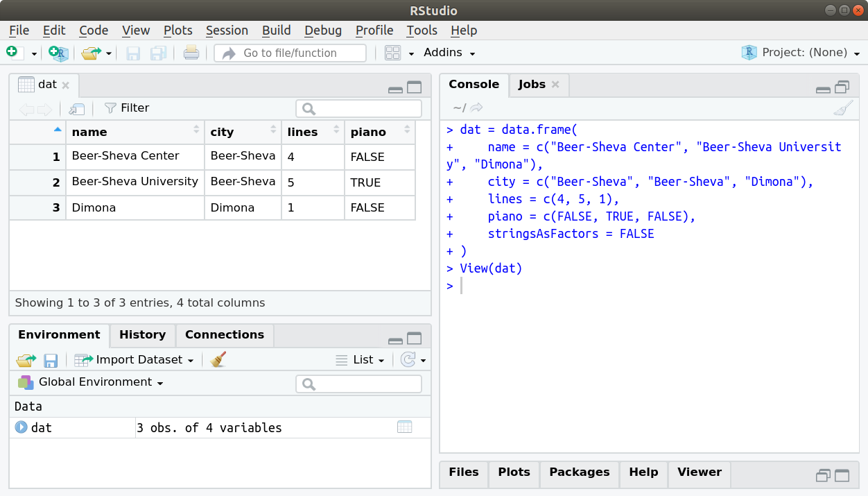Screen dimensions: 868x496
Task: Switch to the History tab
Action: tap(142, 334)
